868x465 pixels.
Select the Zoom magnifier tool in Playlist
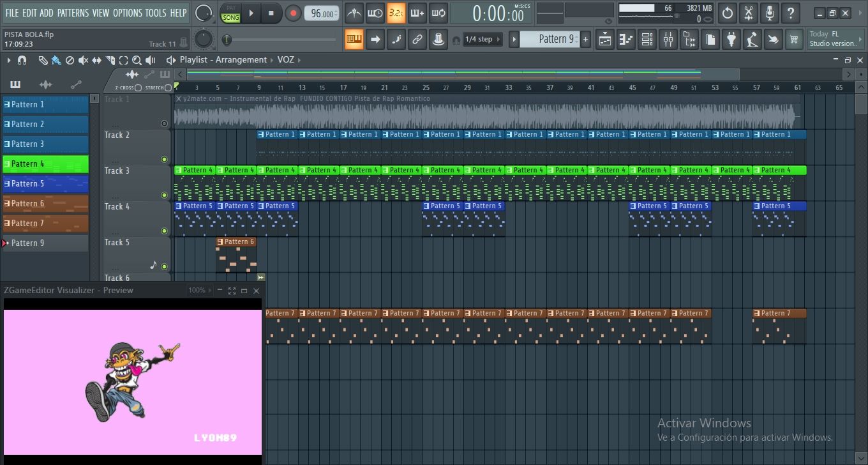click(x=137, y=60)
